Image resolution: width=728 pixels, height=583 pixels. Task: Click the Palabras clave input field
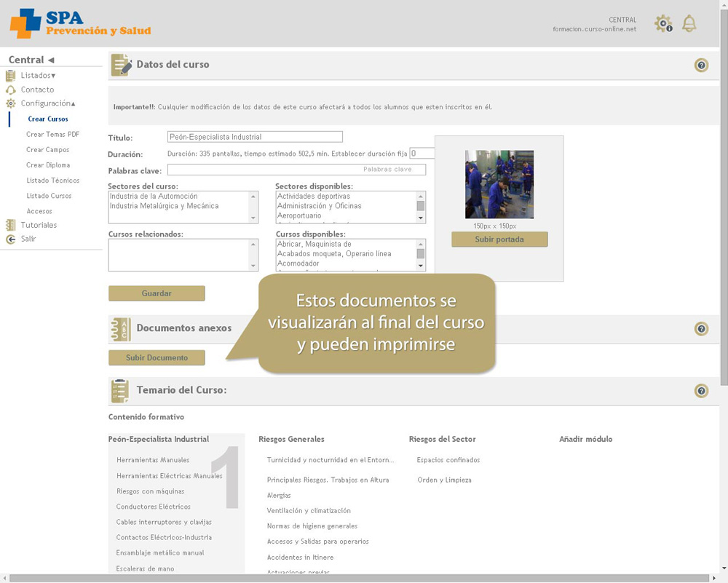pos(296,170)
